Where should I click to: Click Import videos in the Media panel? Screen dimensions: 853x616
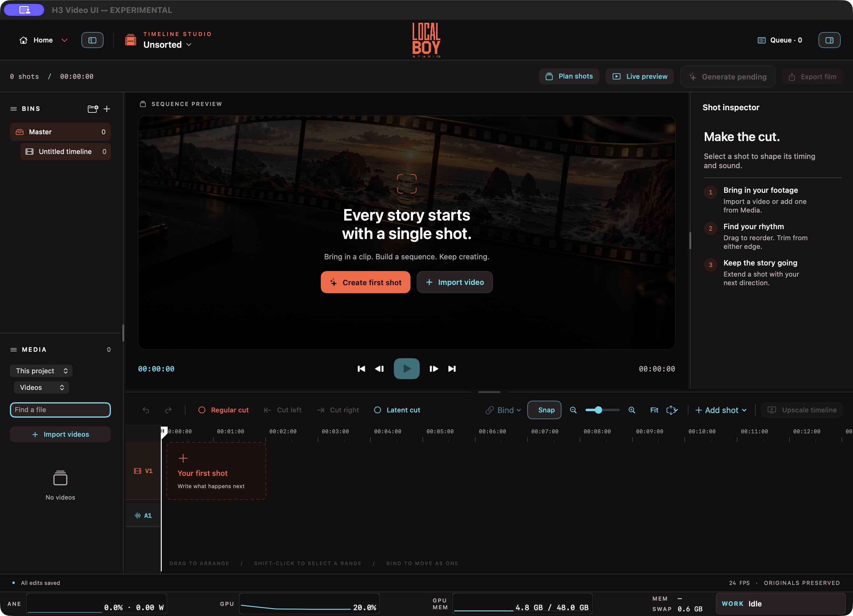pos(60,435)
